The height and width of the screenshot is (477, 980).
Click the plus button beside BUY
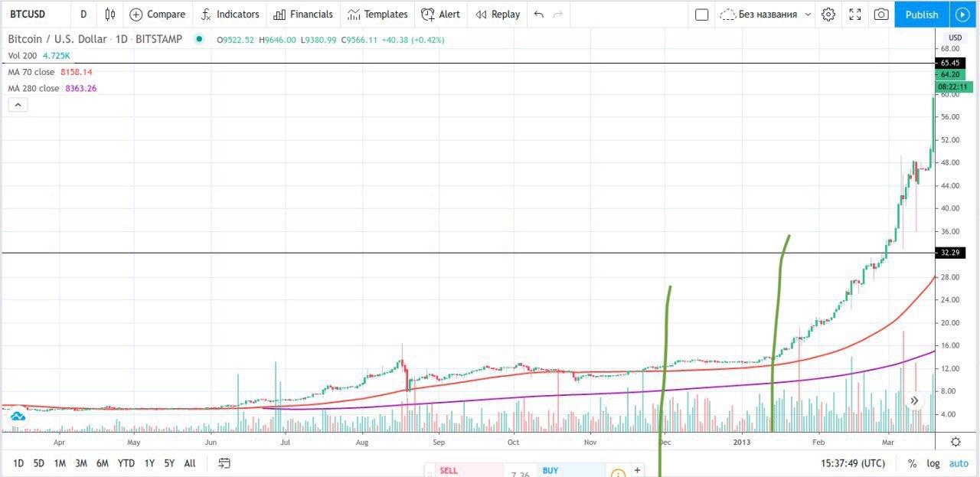point(637,470)
